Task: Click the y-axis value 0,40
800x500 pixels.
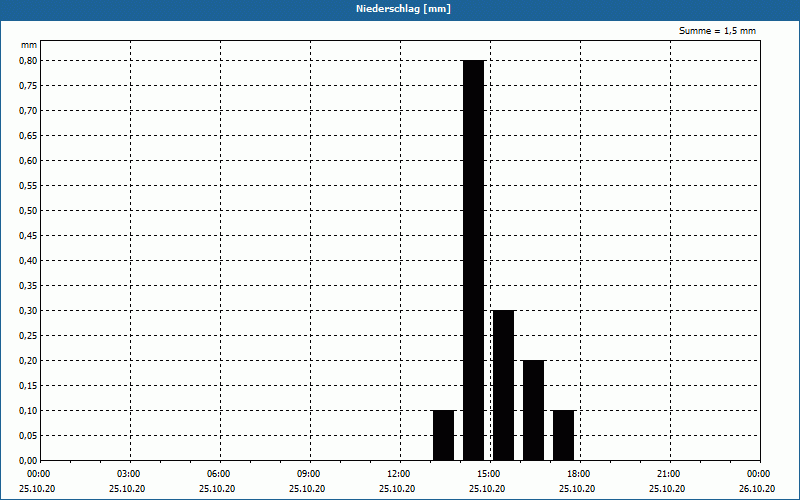Action: point(28,260)
